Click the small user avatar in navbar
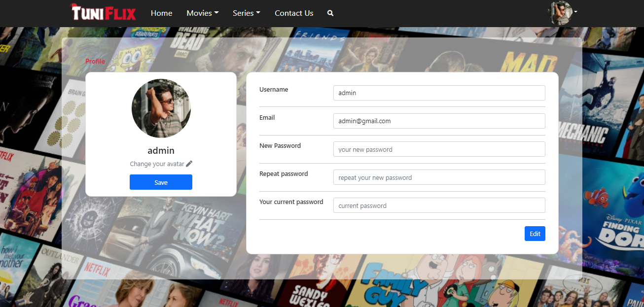644x307 pixels. click(560, 12)
